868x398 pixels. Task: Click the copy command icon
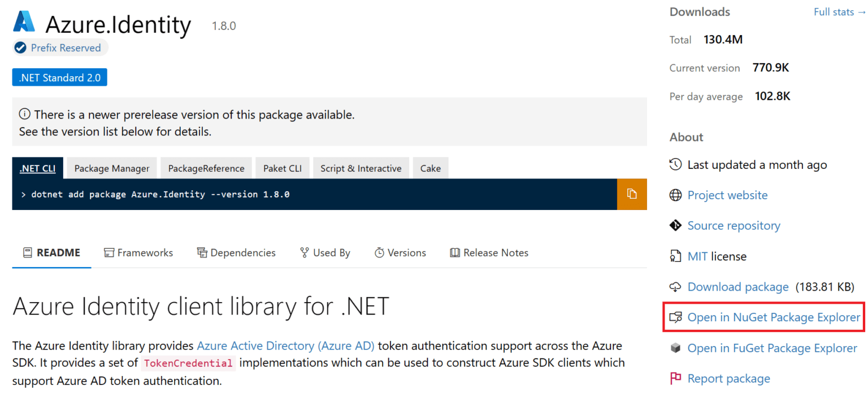click(632, 194)
